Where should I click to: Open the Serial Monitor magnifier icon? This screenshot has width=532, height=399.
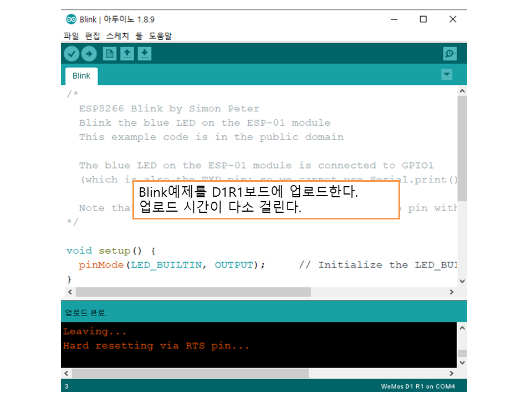coord(450,54)
